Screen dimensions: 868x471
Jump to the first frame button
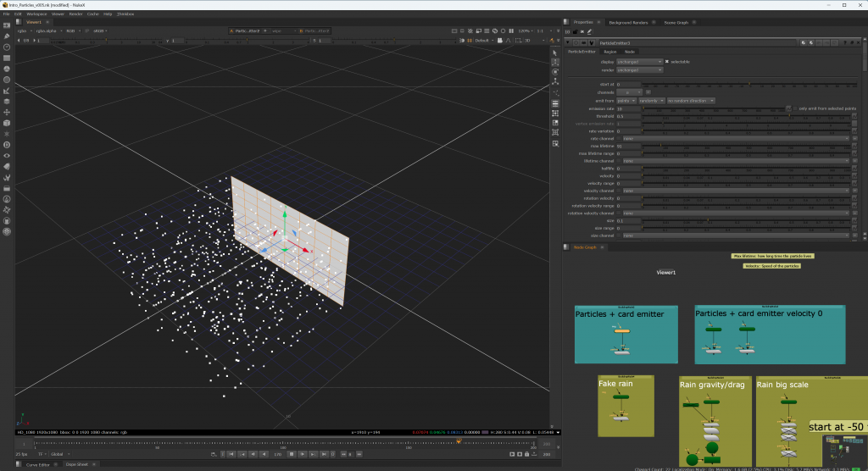(x=231, y=454)
